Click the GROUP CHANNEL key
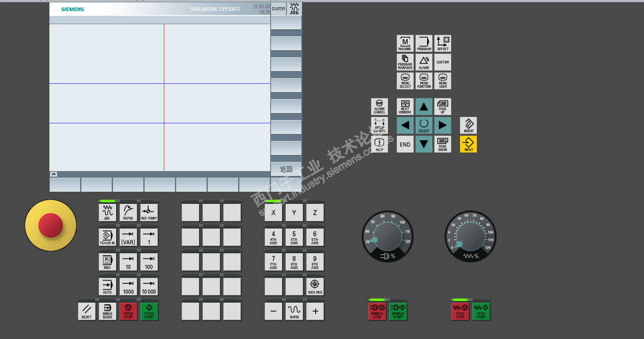This screenshot has height=339, width=644. click(379, 126)
